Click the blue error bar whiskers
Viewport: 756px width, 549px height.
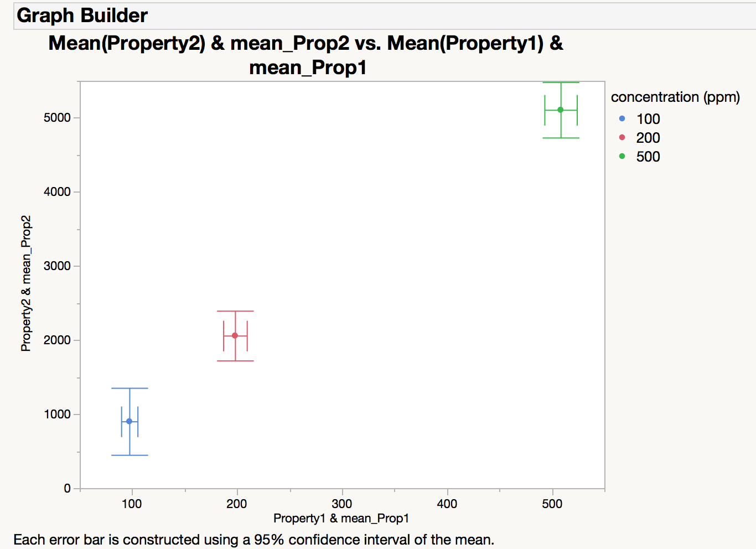pyautogui.click(x=130, y=387)
